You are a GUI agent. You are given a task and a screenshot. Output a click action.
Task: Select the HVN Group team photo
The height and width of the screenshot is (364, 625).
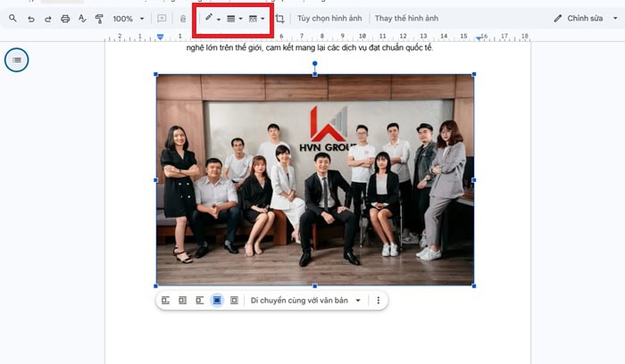point(315,180)
